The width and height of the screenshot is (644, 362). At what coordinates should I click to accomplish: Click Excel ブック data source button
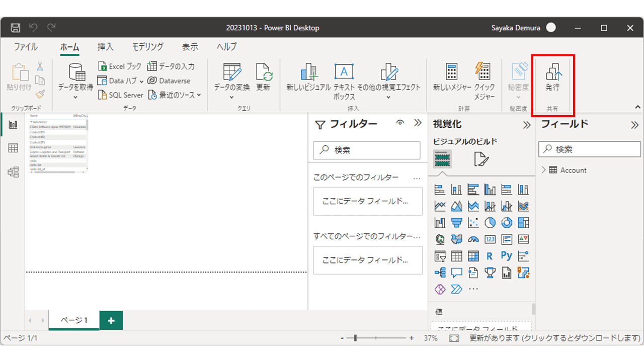click(119, 66)
